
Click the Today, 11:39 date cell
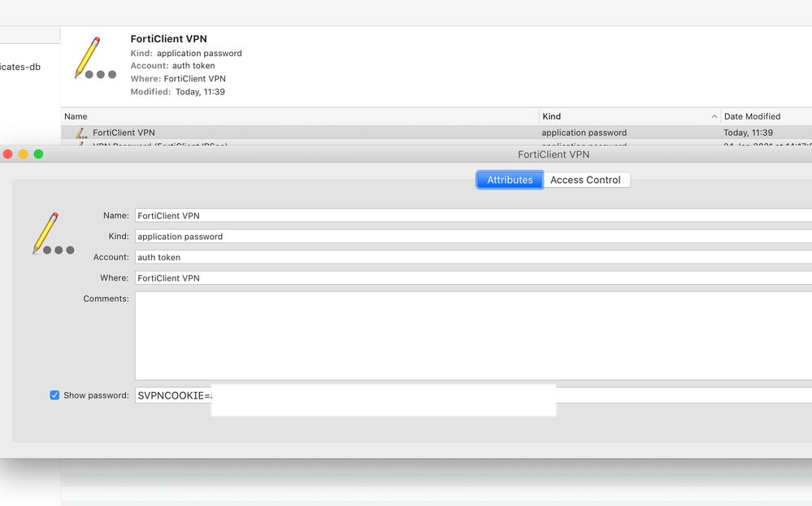[x=749, y=133]
